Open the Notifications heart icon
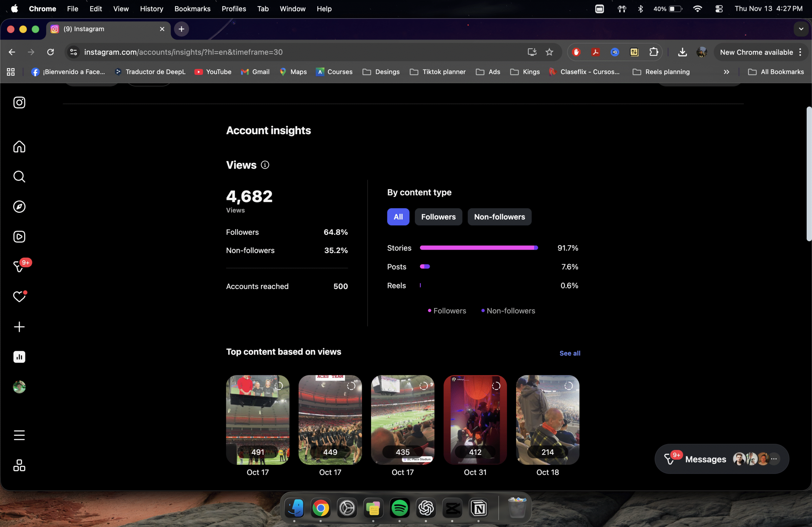This screenshot has width=812, height=527. click(19, 297)
